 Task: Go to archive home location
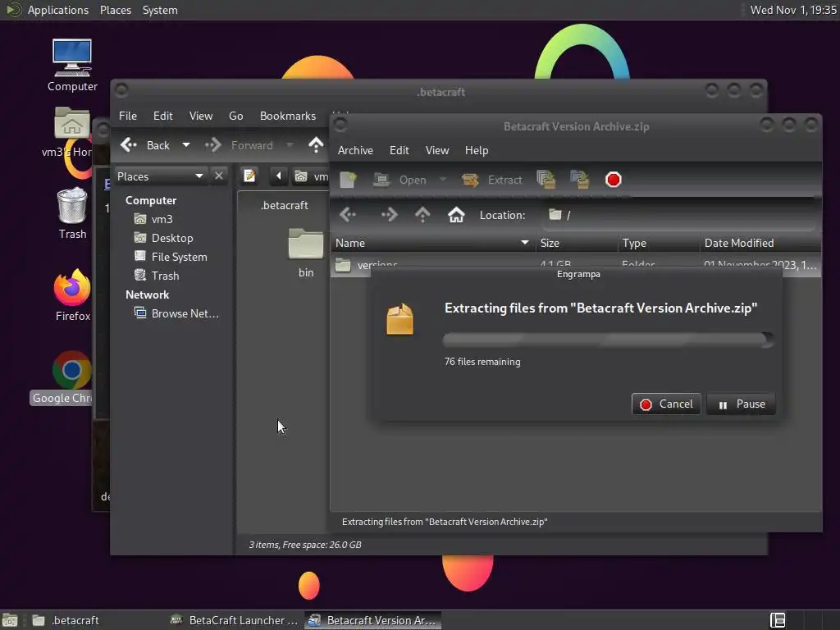pyautogui.click(x=456, y=215)
